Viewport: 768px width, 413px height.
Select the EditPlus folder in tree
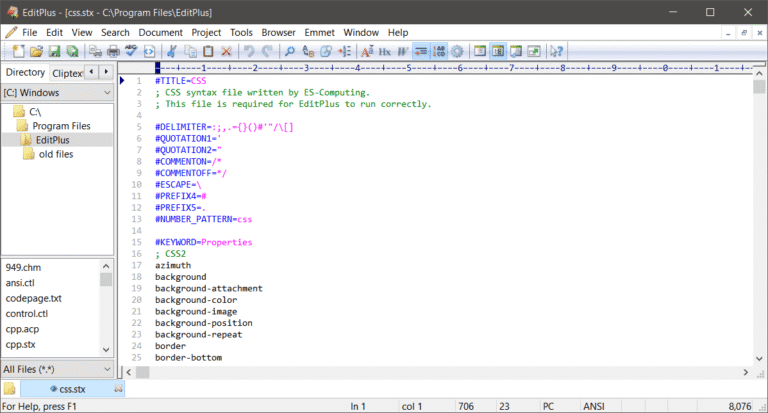tap(52, 140)
